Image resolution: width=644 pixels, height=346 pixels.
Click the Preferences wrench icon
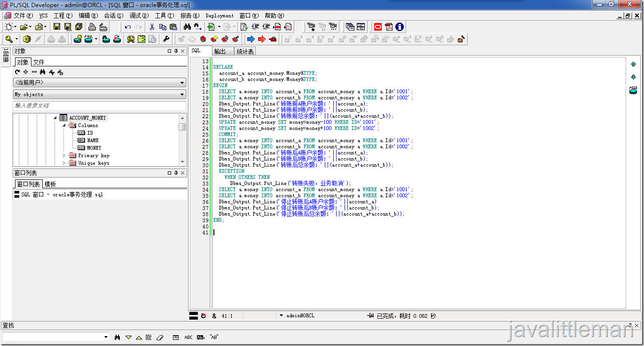pyautogui.click(x=166, y=39)
